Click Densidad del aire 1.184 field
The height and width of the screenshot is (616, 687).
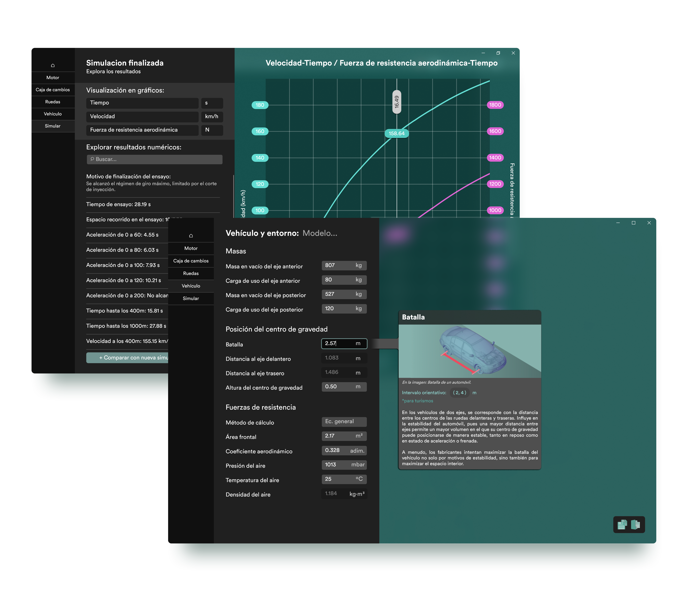click(x=344, y=494)
